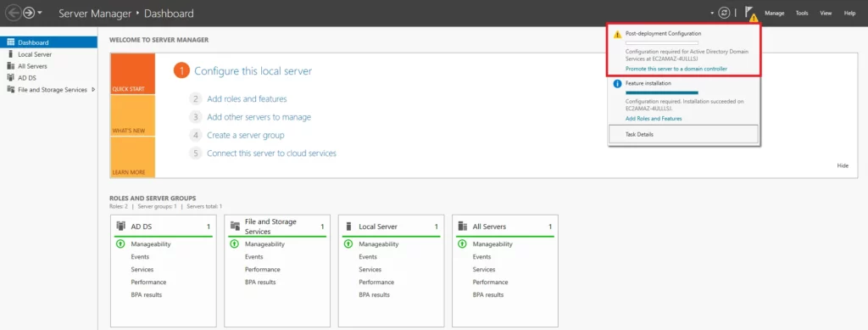Viewport: 868px width, 330px height.
Task: Click the All Servers tile icon
Action: [x=462, y=226]
